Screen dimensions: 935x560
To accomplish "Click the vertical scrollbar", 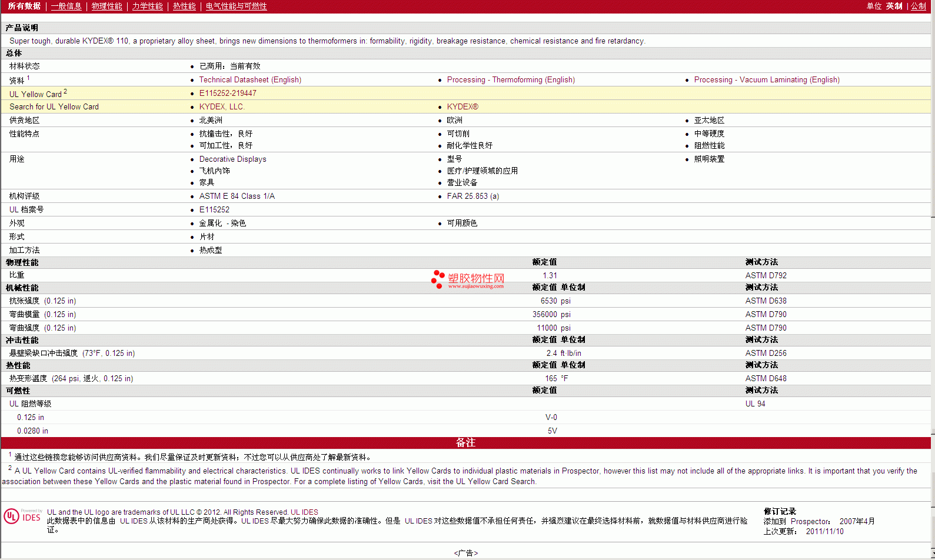I will pyautogui.click(x=933, y=280).
